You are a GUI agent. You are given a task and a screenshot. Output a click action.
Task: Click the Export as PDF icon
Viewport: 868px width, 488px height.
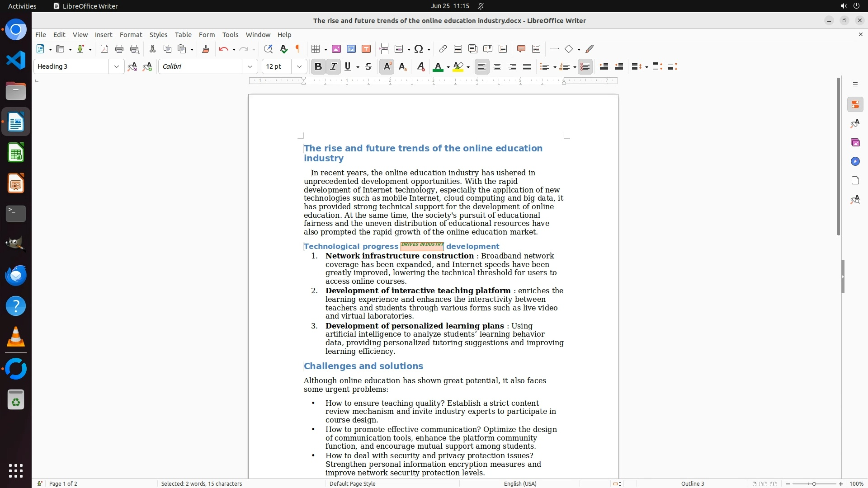(x=104, y=49)
